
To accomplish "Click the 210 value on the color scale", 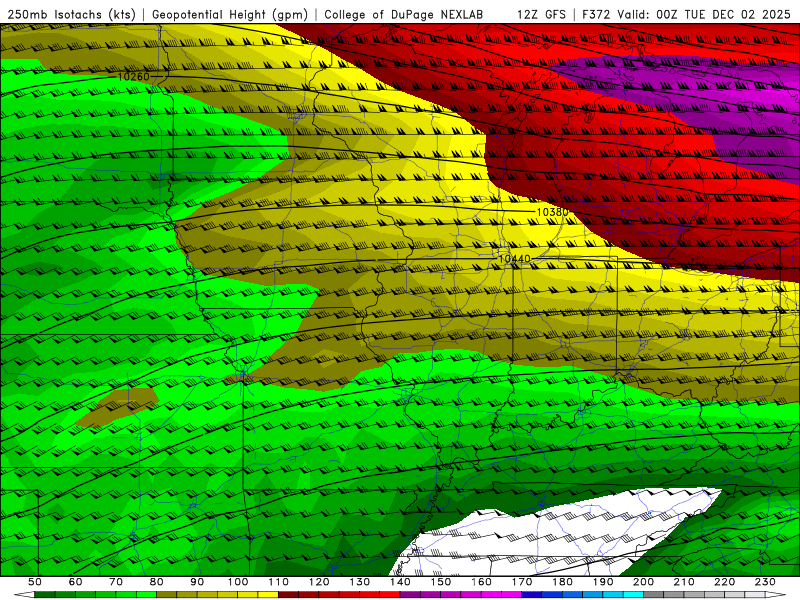I will [x=684, y=582].
